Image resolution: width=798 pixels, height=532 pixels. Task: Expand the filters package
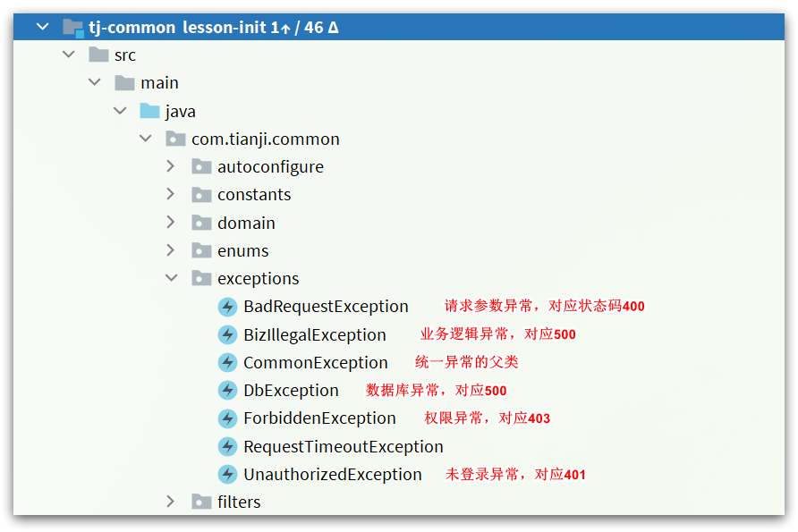[171, 502]
